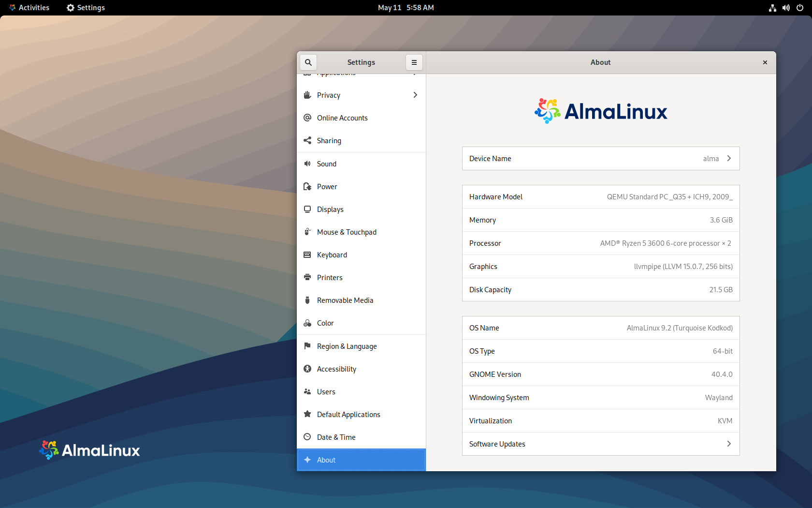Viewport: 812px width, 508px height.
Task: Click the Color icon in sidebar
Action: (307, 323)
